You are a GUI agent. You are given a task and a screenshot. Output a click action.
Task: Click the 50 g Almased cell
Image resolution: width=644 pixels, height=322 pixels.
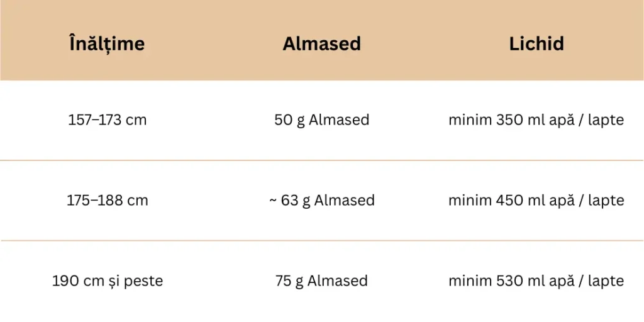point(321,120)
